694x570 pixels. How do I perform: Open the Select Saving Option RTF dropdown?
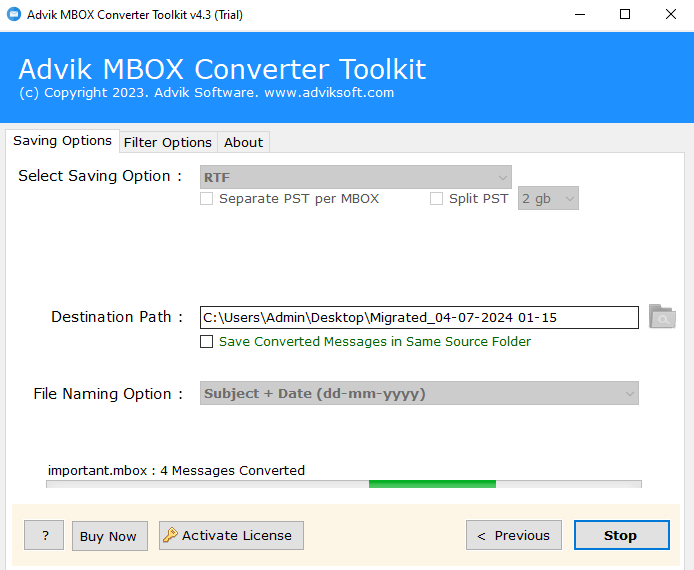[356, 177]
